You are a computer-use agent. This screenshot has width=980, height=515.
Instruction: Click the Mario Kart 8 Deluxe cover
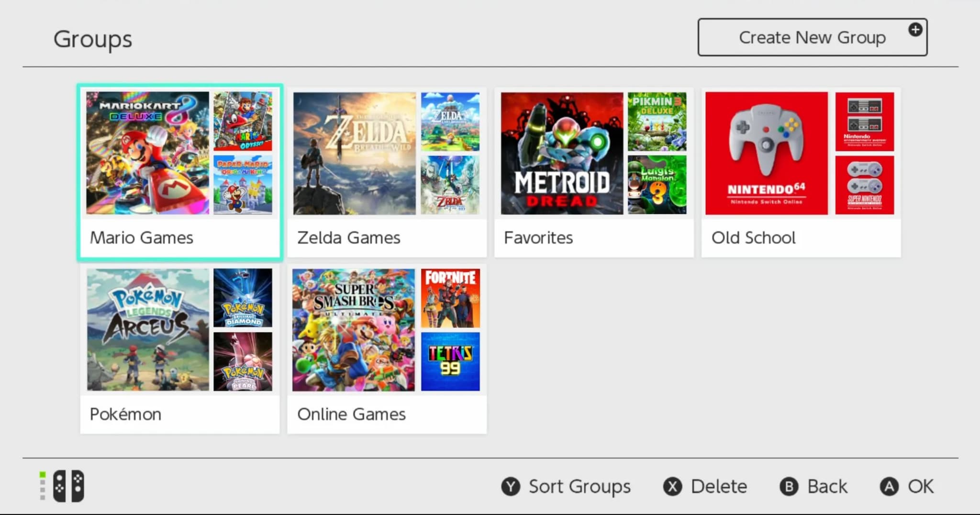pyautogui.click(x=147, y=153)
